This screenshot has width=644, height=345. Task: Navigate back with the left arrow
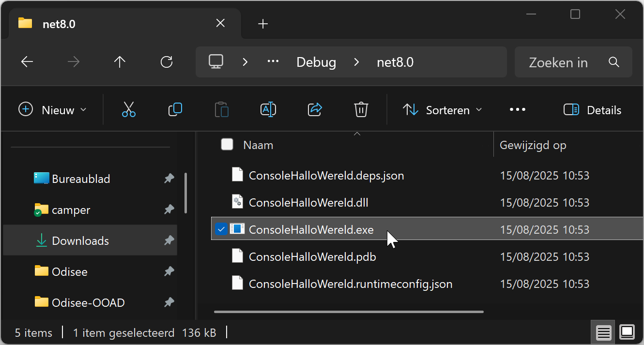27,62
